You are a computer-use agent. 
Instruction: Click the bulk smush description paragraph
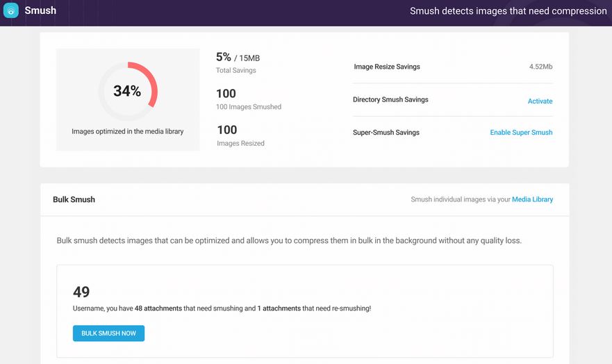[289, 240]
